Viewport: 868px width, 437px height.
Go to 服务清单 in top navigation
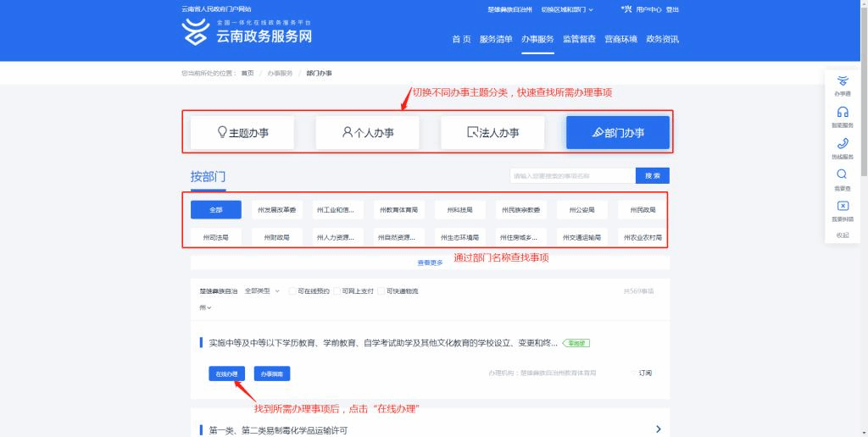[496, 39]
